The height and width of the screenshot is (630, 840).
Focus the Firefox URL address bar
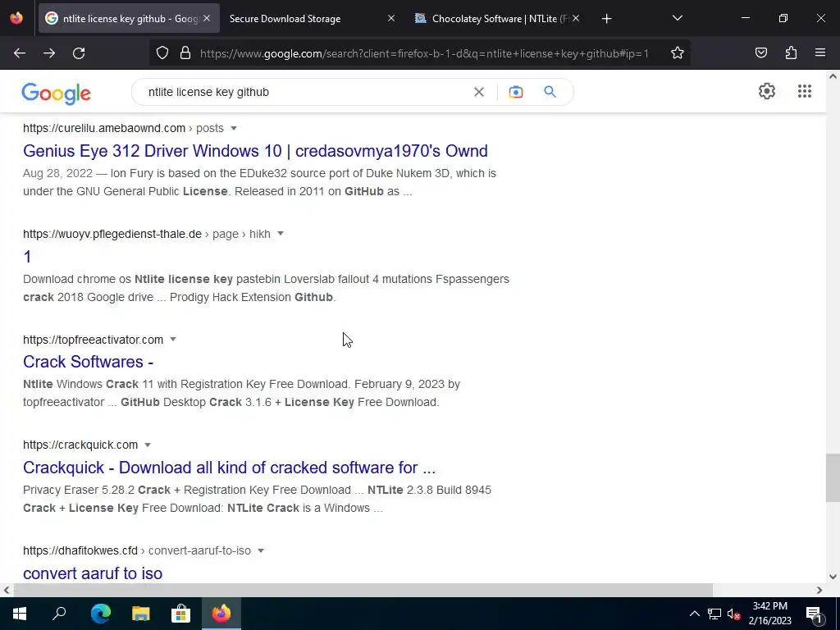point(423,53)
